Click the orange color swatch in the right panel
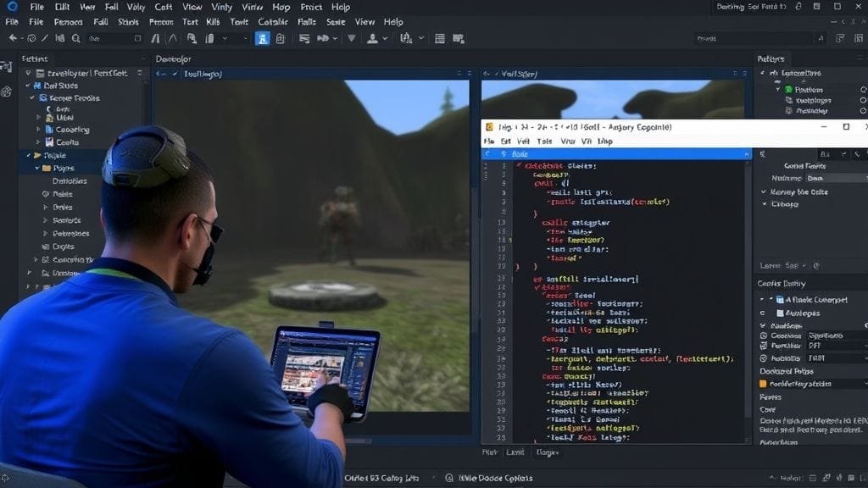Screen dimensions: 868x488 (762, 384)
